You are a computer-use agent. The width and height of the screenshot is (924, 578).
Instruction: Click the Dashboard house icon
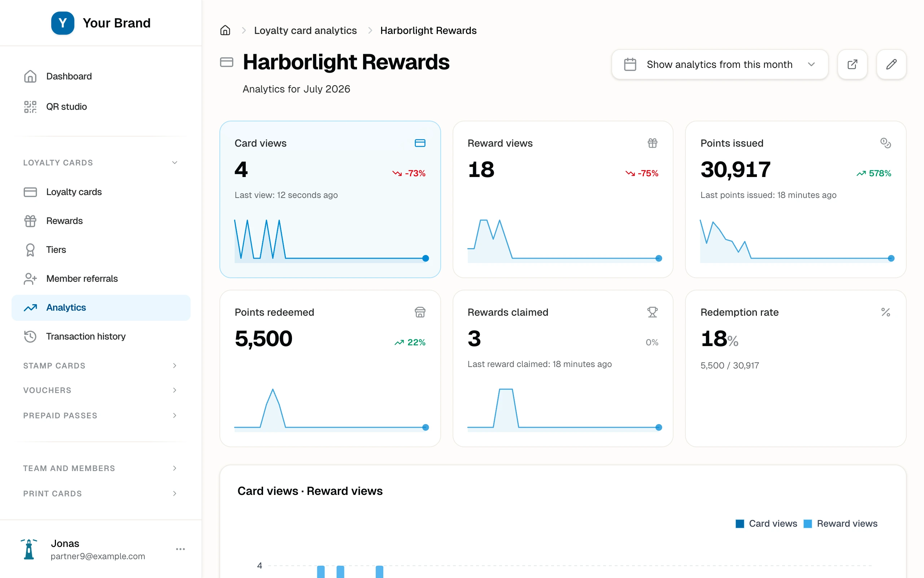coord(30,76)
